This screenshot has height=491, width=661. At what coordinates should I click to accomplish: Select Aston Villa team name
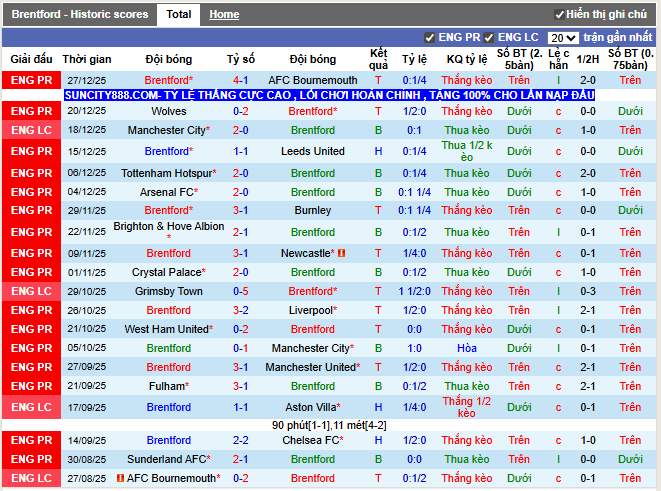pos(313,407)
